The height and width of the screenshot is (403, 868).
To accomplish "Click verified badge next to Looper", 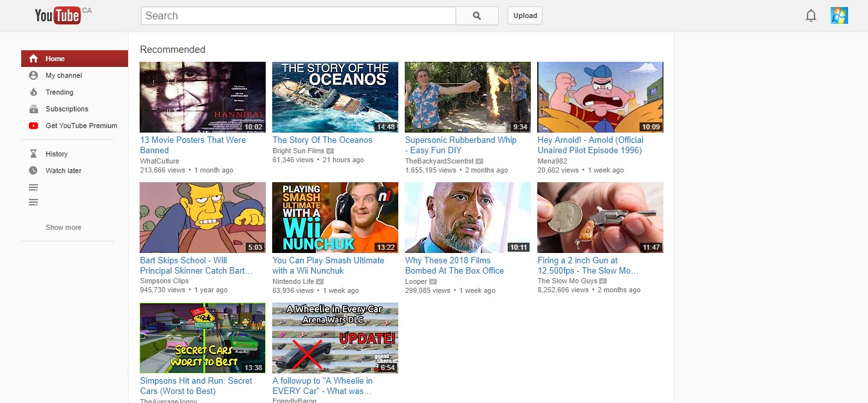I will point(433,281).
